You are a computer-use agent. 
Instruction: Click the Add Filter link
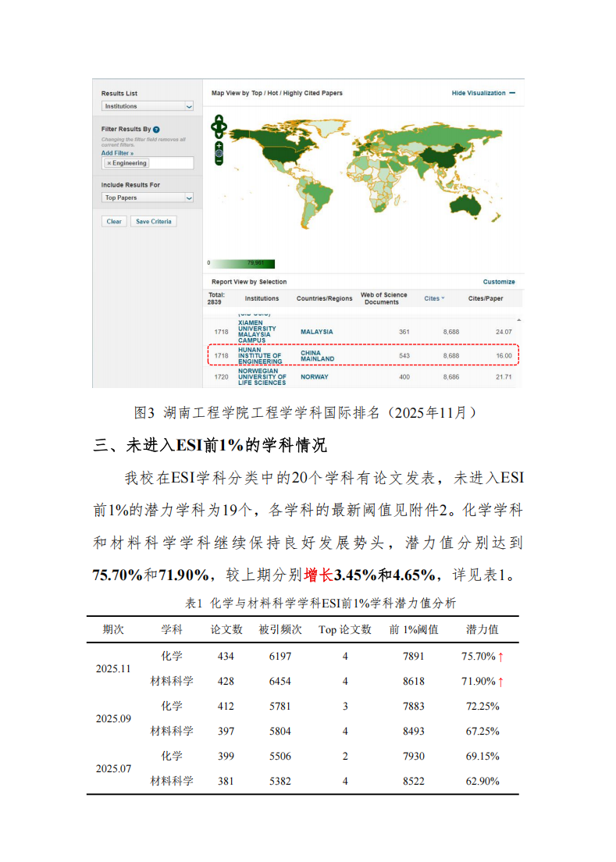tap(117, 153)
